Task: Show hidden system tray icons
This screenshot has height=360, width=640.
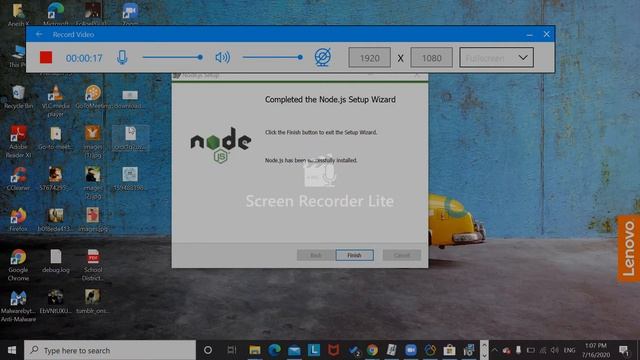Action: click(x=494, y=350)
